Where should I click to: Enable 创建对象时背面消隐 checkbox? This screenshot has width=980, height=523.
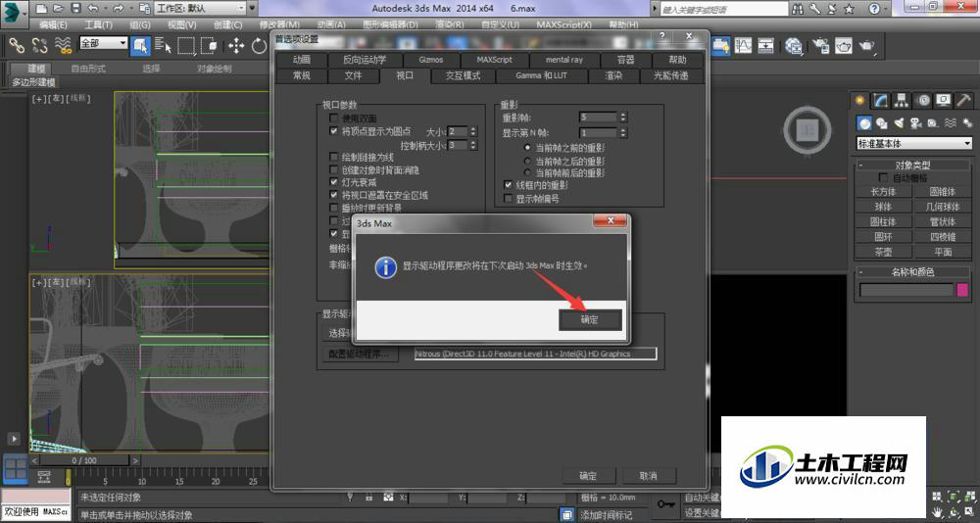coord(334,169)
